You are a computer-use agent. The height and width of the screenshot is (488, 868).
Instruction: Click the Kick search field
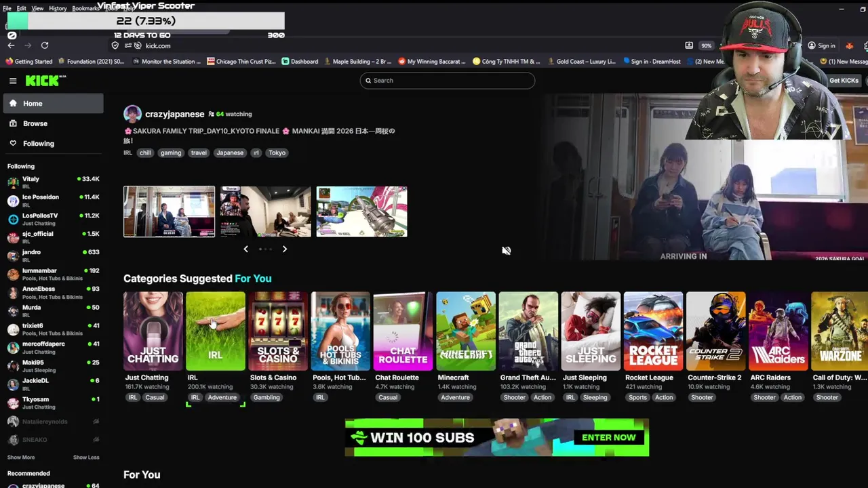pyautogui.click(x=448, y=81)
